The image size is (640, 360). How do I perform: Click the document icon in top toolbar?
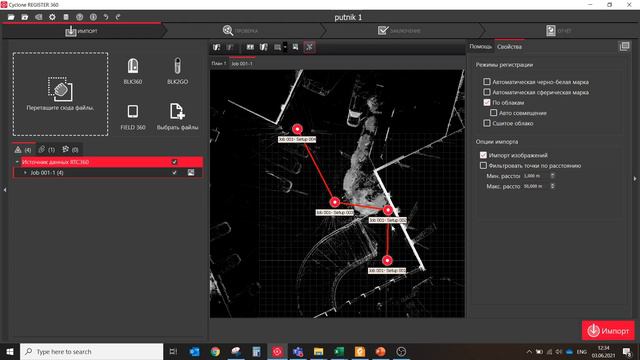click(x=66, y=17)
